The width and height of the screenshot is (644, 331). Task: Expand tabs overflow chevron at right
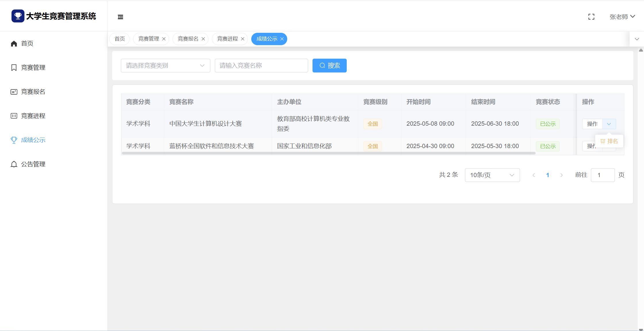(x=637, y=39)
